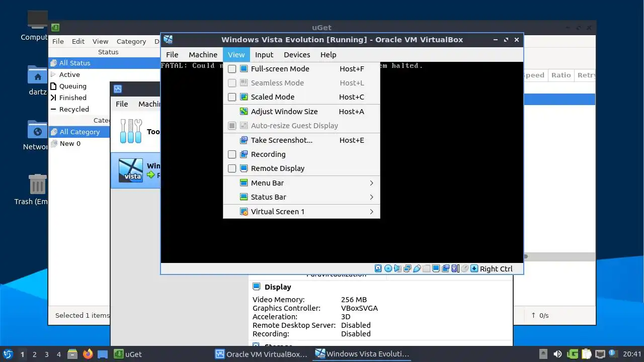This screenshot has width=644, height=362.
Task: Click the shared folders indicator in the VM status bar
Action: 426,268
